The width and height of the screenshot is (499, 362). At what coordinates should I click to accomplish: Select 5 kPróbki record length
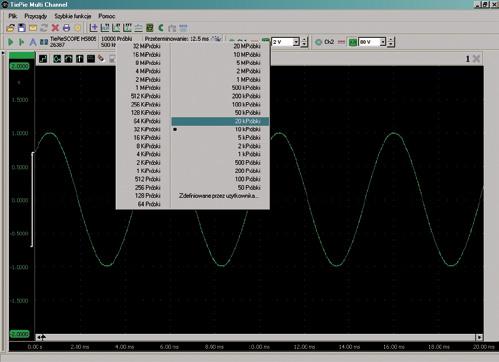(220, 138)
